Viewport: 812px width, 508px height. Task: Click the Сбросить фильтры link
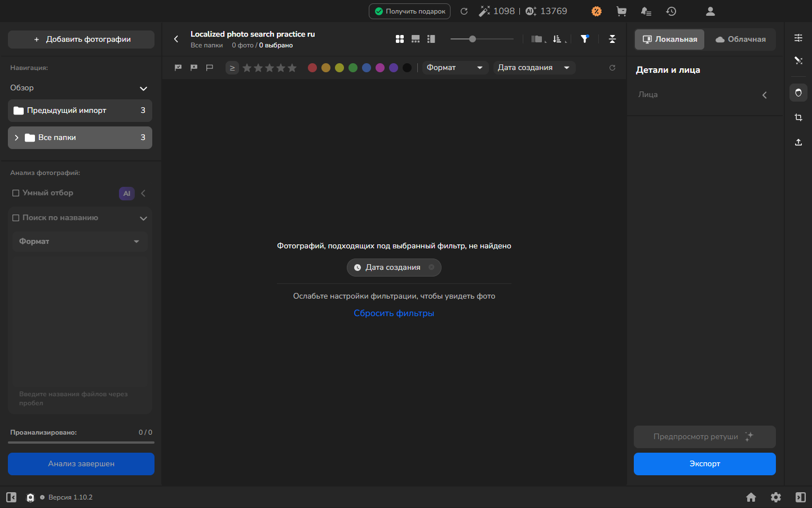pos(394,313)
